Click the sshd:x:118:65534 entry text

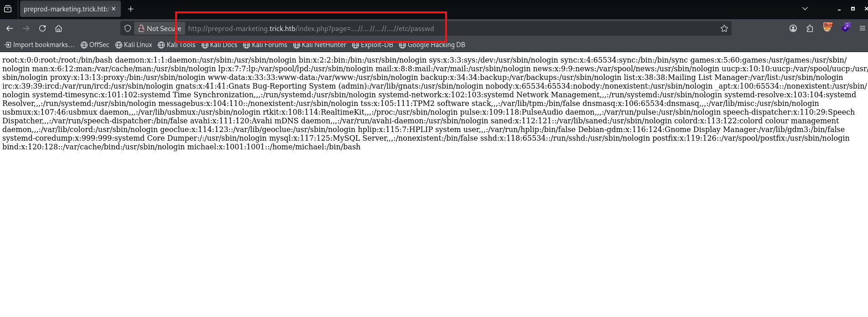tap(565, 138)
